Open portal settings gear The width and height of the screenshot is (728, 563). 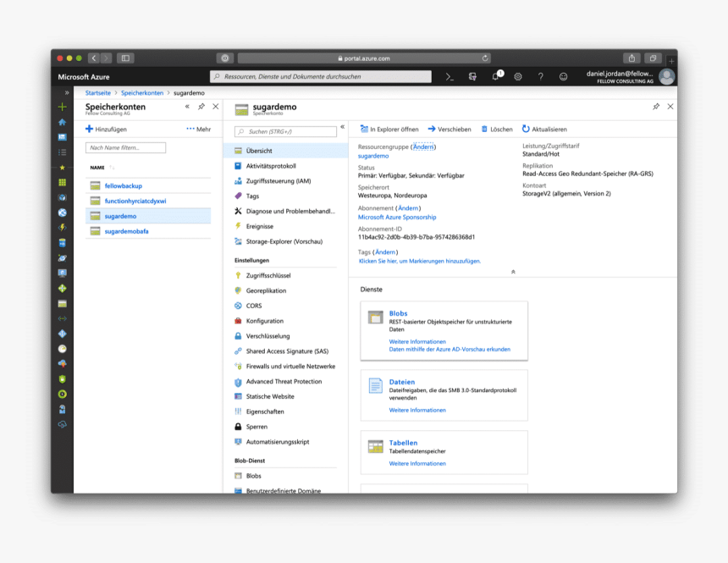518,77
